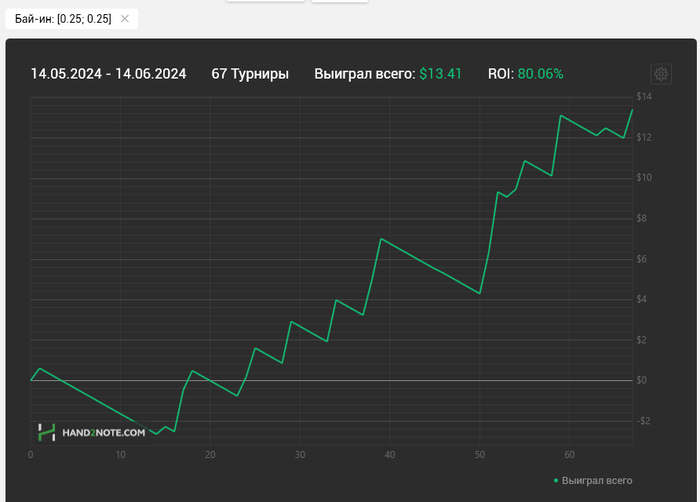Click the $12 y-axis label
The height and width of the screenshot is (502, 700).
pyautogui.click(x=644, y=137)
